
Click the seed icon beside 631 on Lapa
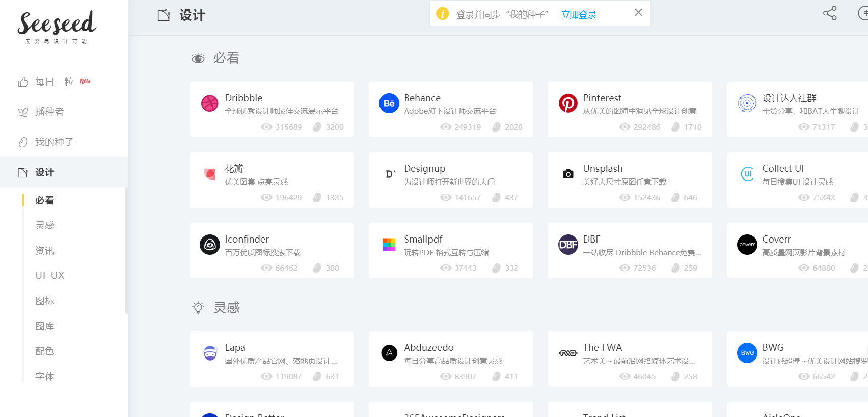coord(317,376)
